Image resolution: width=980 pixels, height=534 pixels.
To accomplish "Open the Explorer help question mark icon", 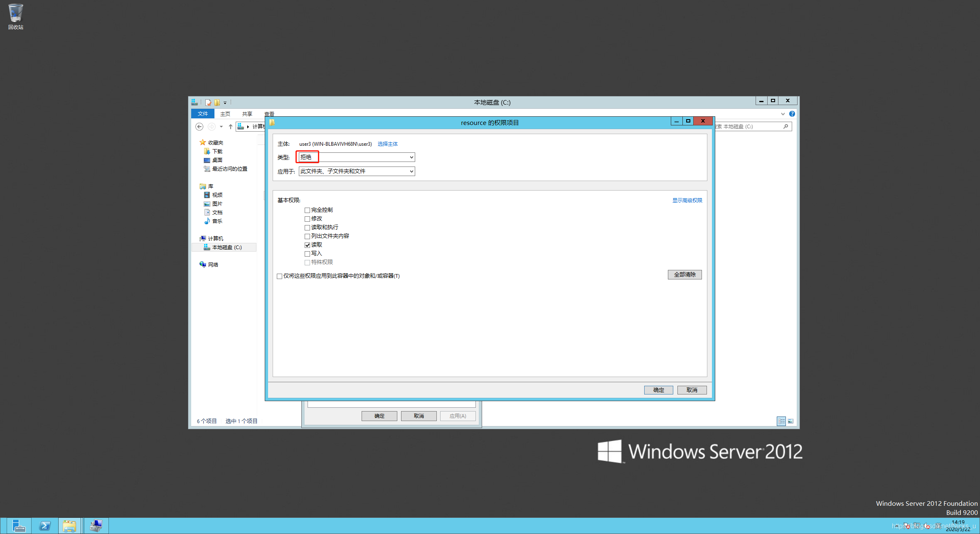I will 792,114.
